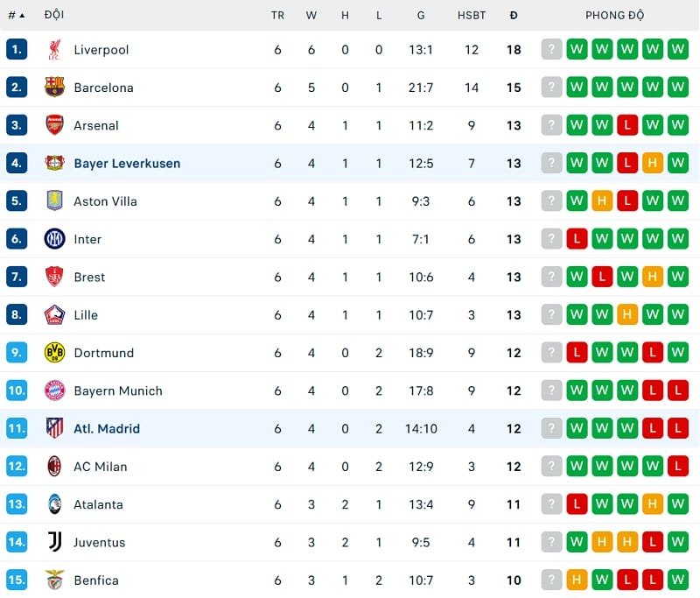Open the Atl. Madrid team link

107,429
